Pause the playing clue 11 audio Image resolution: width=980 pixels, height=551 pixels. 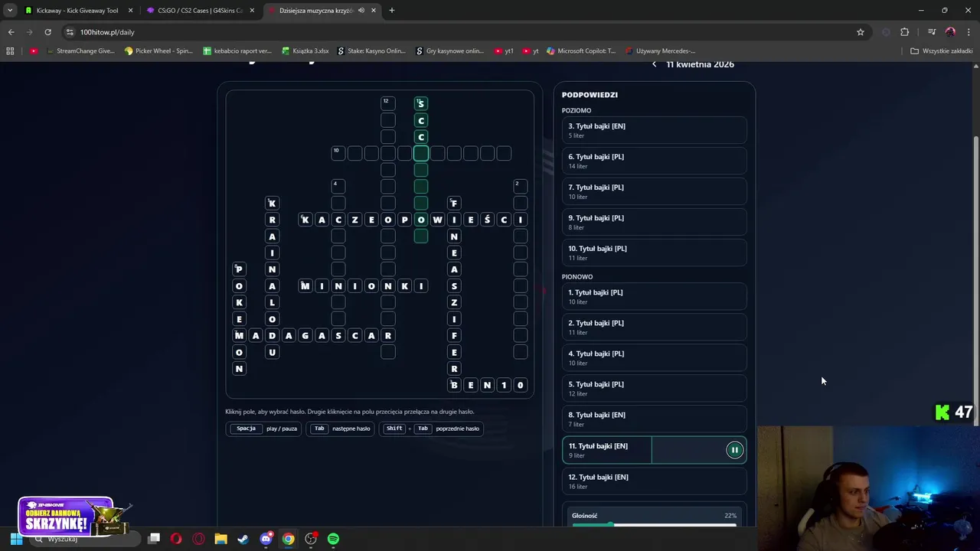point(734,450)
